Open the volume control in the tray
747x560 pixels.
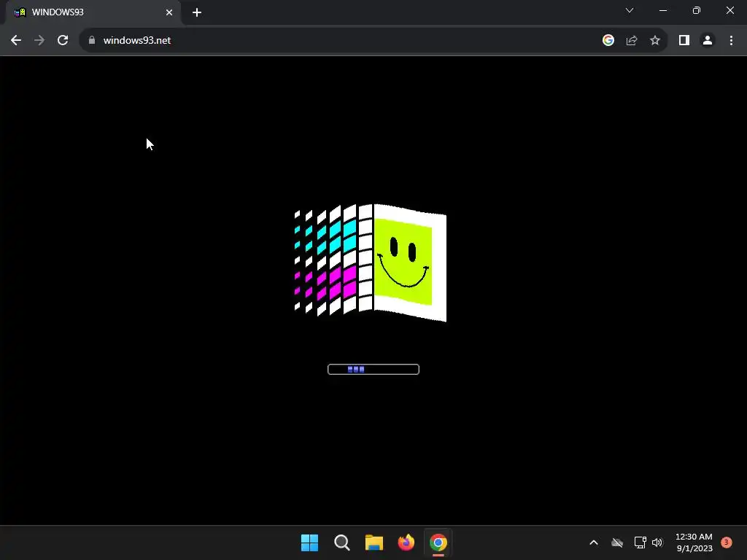coord(657,542)
